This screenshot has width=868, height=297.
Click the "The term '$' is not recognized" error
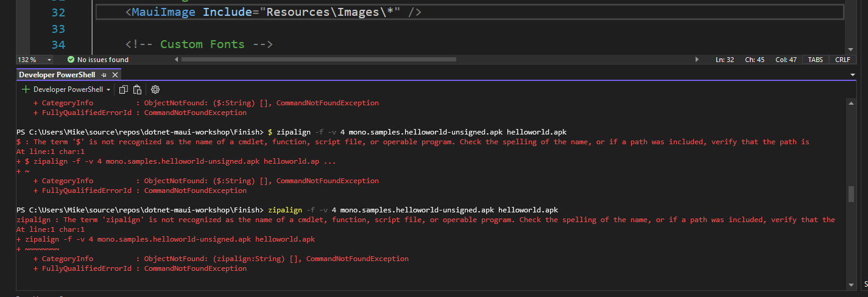pos(412,142)
